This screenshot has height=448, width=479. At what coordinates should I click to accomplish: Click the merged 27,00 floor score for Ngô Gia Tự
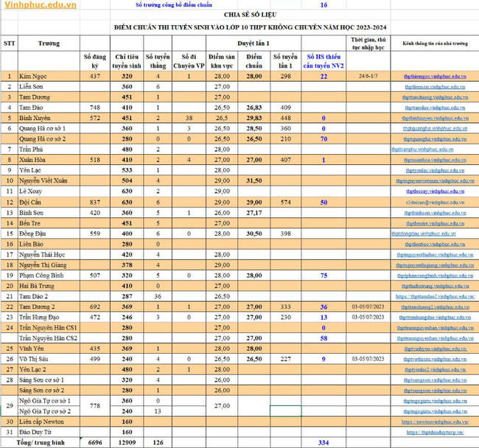tap(222, 406)
